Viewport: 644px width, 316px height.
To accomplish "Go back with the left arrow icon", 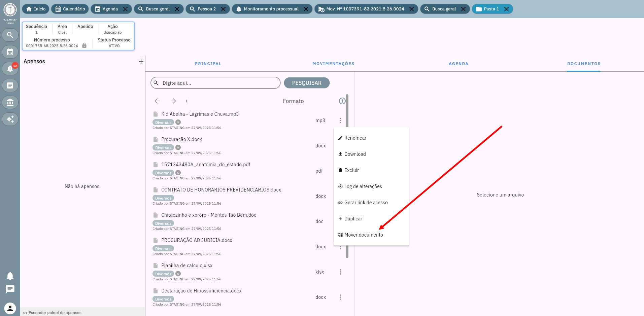I will 157,101.
